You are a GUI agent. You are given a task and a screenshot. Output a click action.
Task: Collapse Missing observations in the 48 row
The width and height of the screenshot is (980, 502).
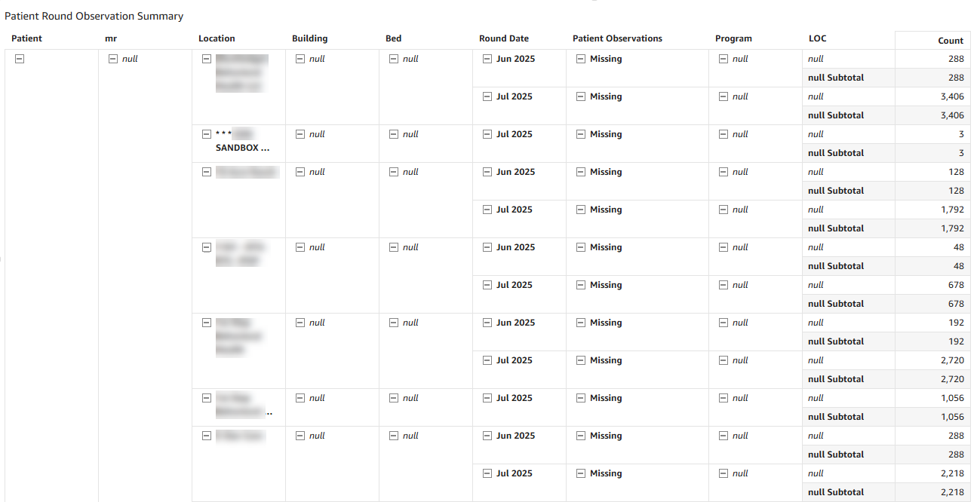(581, 247)
